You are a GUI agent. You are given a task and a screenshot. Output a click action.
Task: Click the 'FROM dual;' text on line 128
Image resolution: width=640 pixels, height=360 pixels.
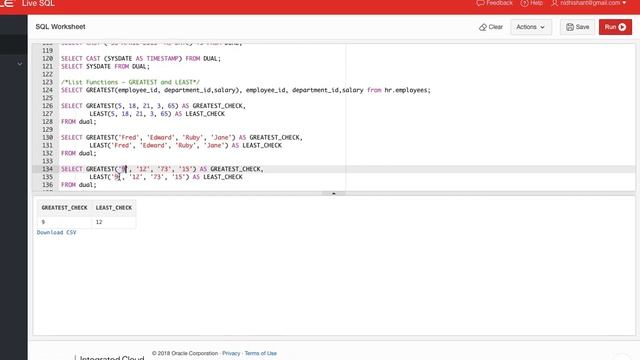[x=79, y=122]
